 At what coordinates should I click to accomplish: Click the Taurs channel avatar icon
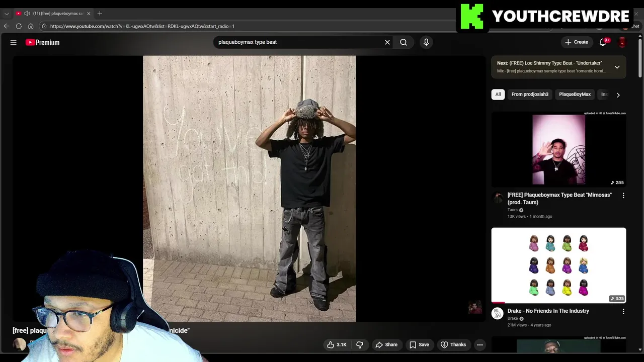tap(497, 198)
